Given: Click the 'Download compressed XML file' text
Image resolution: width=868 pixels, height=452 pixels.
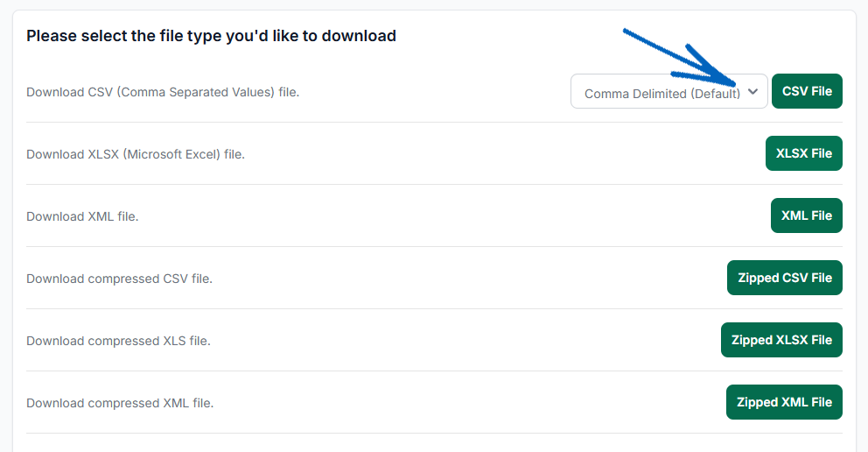Looking at the screenshot, I should 120,403.
